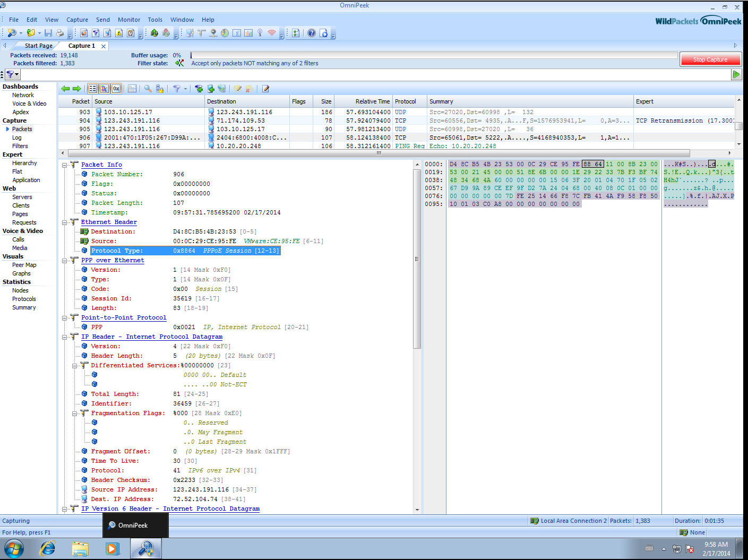Open the Protocols statistics view
Image resolution: width=748 pixels, height=560 pixels.
(24, 299)
